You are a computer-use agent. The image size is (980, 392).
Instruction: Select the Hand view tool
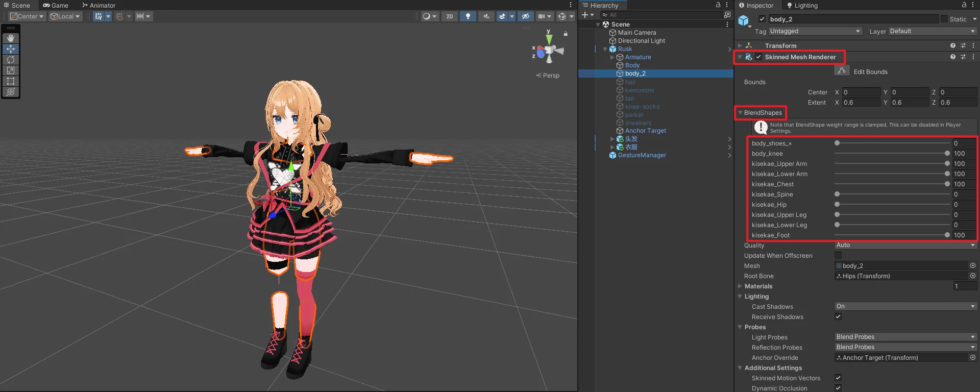(x=11, y=38)
